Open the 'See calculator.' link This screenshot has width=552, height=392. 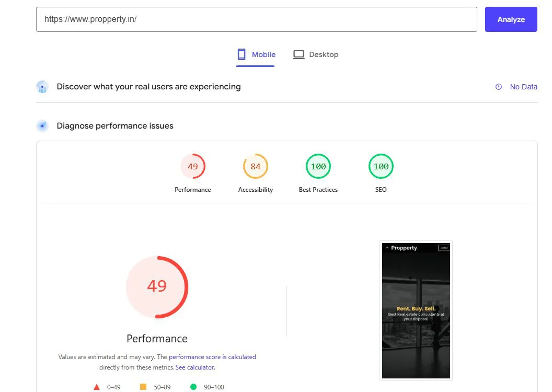(x=195, y=367)
